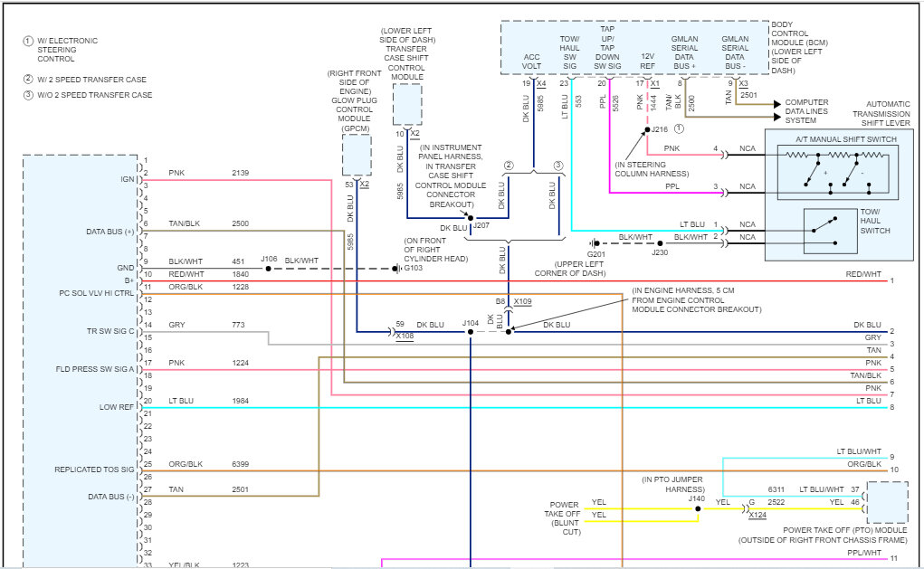
Task: Click circuit number 451
Action: pos(238,261)
